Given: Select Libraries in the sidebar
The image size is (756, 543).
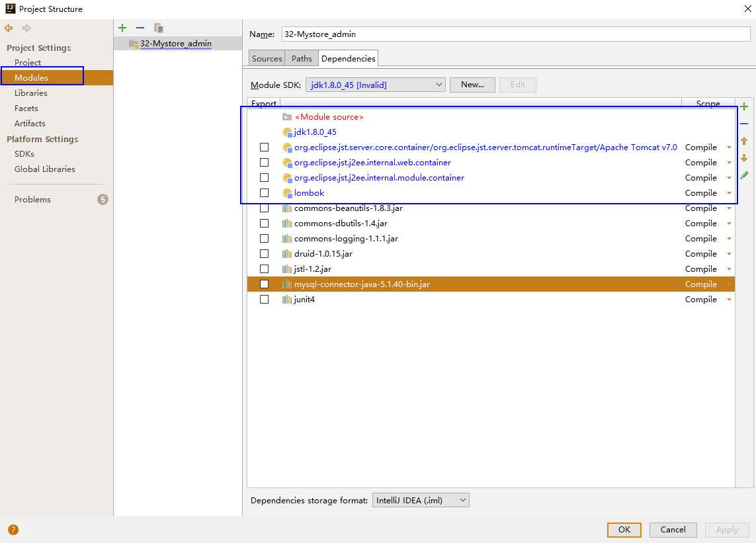Looking at the screenshot, I should (31, 93).
